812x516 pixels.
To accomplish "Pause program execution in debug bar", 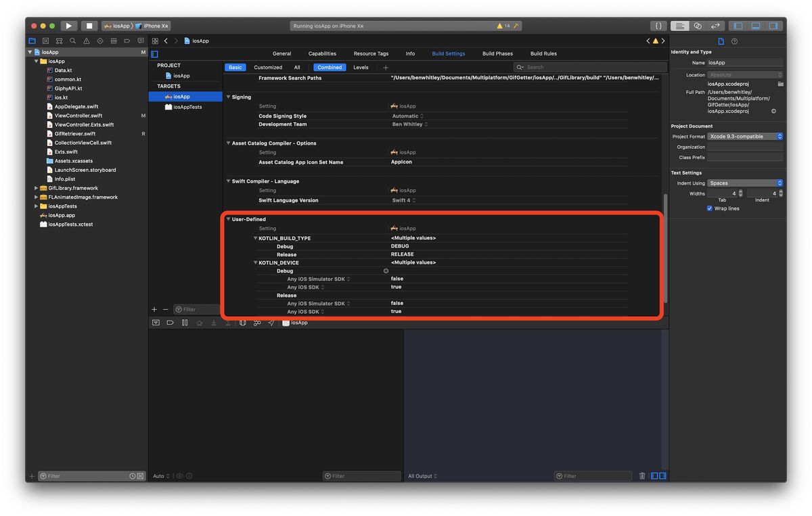I will (x=185, y=323).
